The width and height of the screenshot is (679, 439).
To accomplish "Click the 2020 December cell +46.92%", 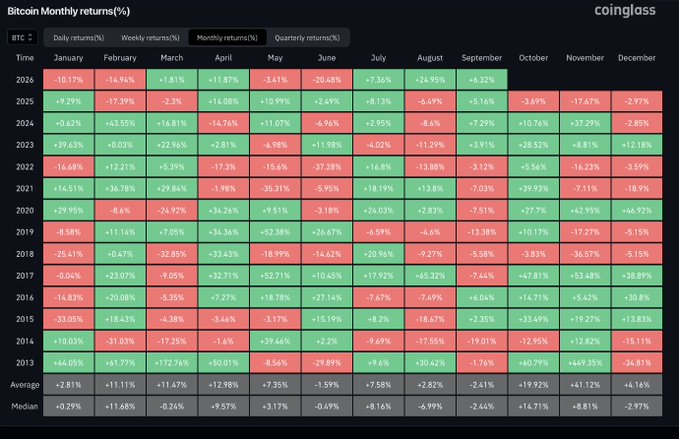I will [x=637, y=210].
